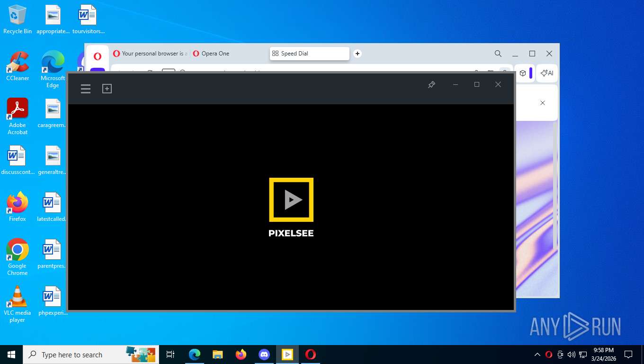Viewport: 644px width, 364px height.
Task: Open File Explorer from the taskbar
Action: click(218, 355)
